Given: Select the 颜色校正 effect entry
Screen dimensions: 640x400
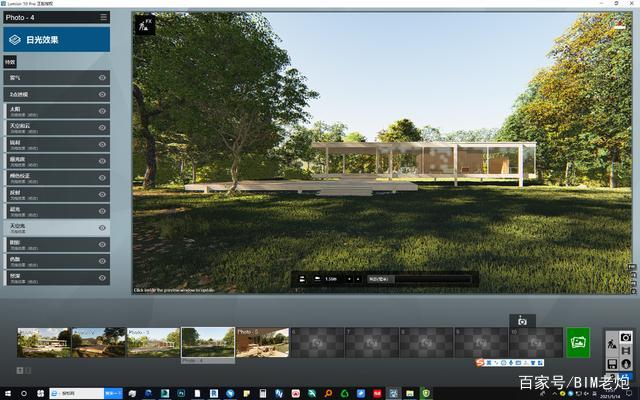Looking at the screenshot, I should click(50, 178).
